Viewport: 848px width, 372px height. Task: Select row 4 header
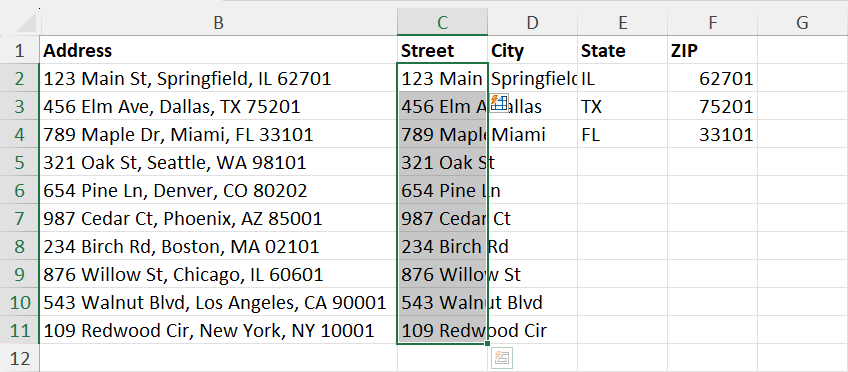point(19,134)
